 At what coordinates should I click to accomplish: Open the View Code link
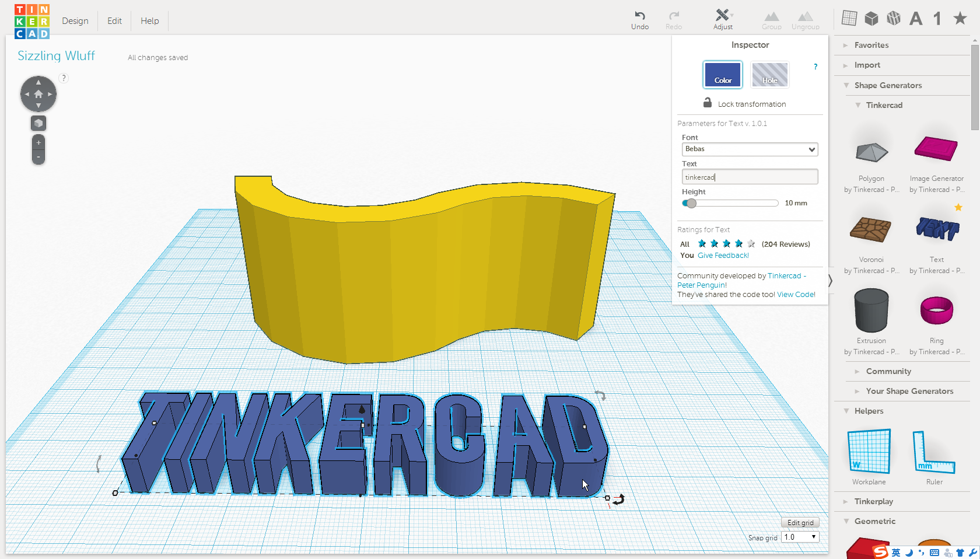[x=795, y=294]
